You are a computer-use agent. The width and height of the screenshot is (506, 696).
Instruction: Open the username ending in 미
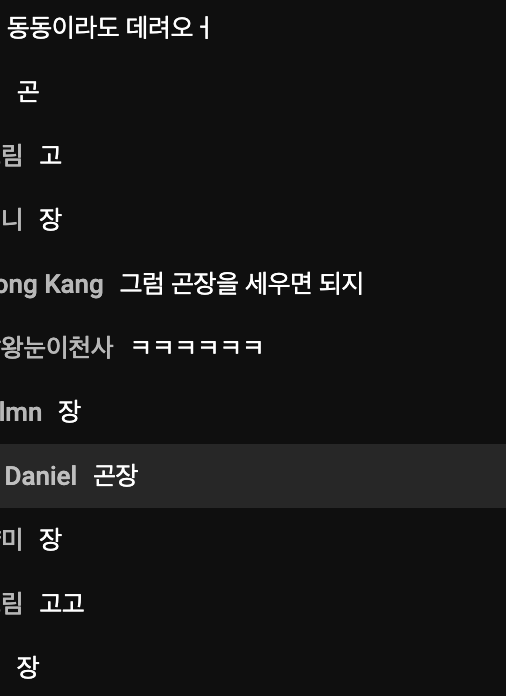coord(11,539)
